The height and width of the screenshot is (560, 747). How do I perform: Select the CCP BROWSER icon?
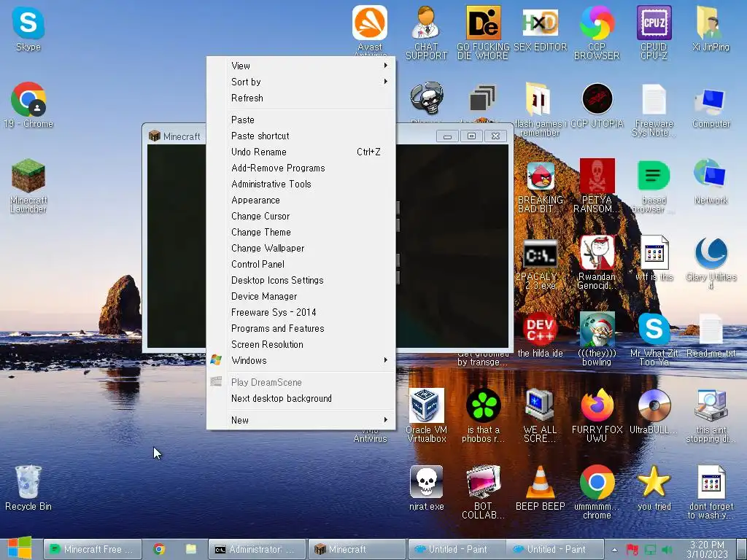tap(597, 32)
